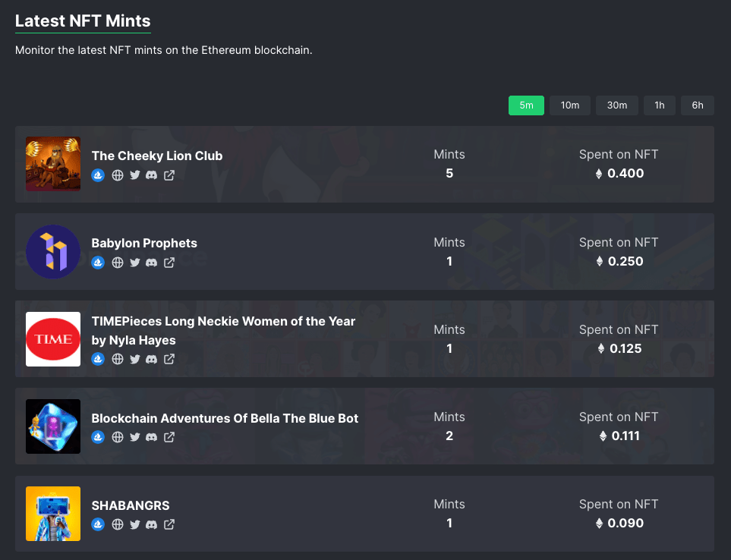Open TIMEPieces Twitter page
This screenshot has height=560, width=731.
134,359
